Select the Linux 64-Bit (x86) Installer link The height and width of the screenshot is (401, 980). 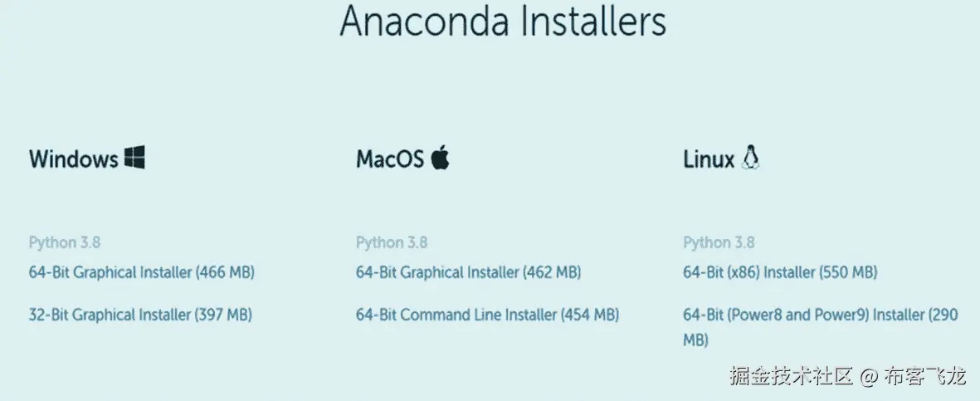(x=780, y=273)
